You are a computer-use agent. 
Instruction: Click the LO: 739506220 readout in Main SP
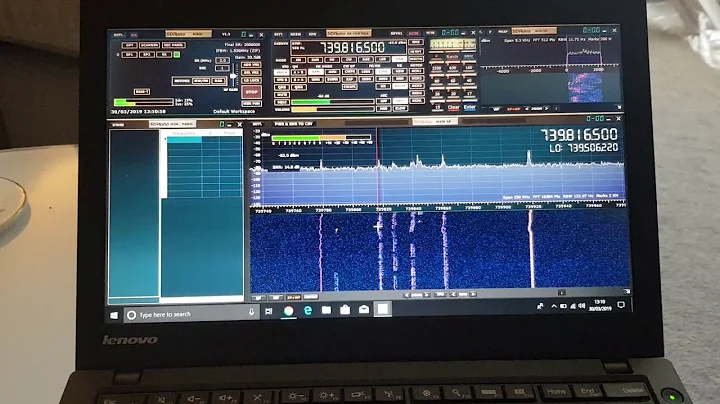[584, 148]
